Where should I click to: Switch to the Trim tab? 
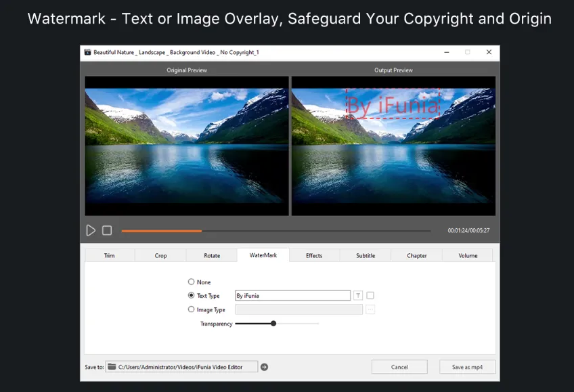pos(110,255)
